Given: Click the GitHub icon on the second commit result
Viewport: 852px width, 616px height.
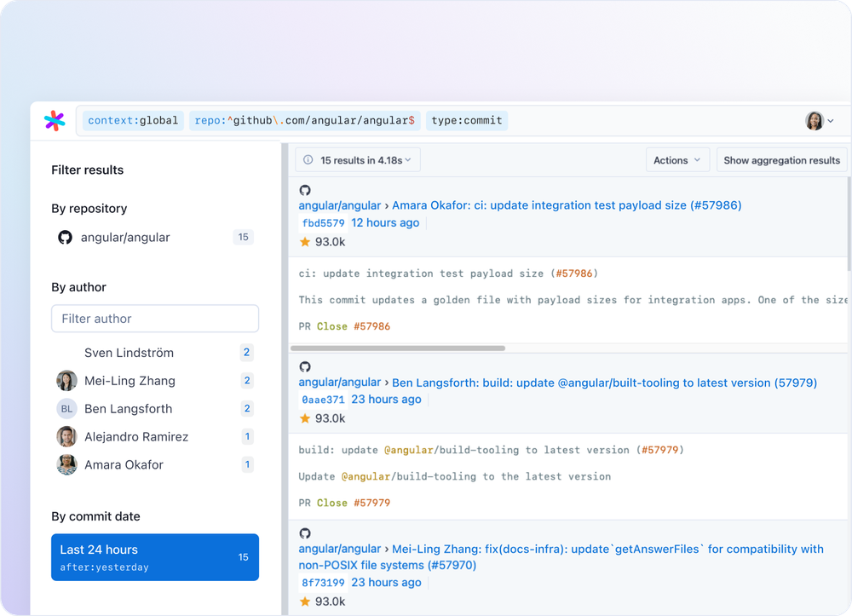Looking at the screenshot, I should (x=305, y=366).
